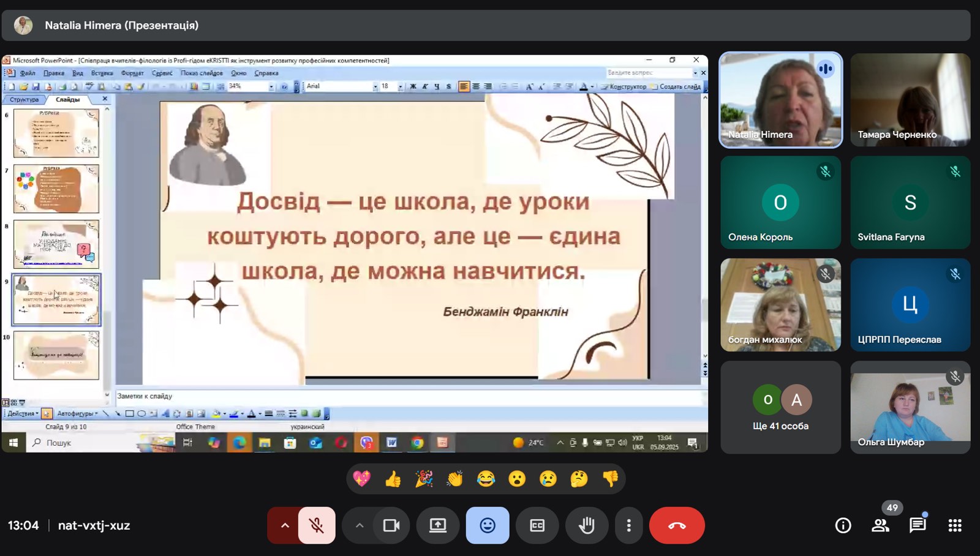Open Microsoft Edge on the taskbar

click(x=239, y=442)
